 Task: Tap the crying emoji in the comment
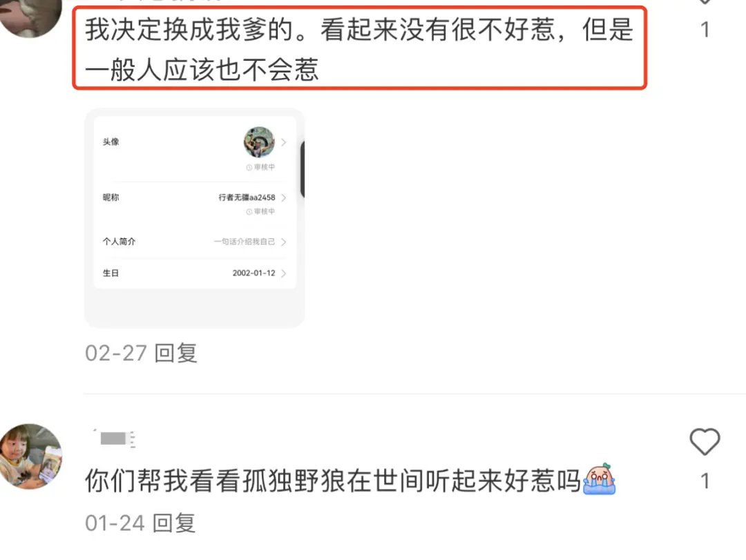(x=600, y=479)
